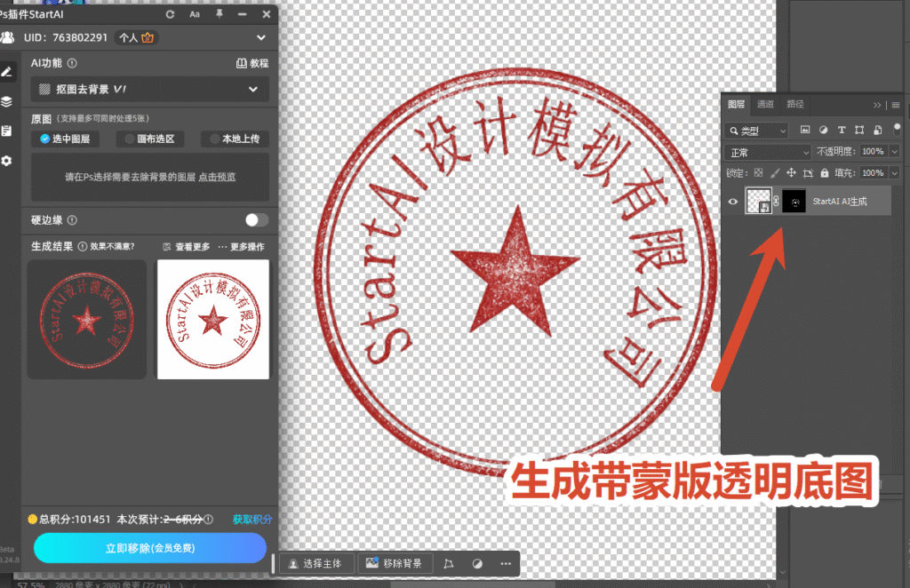Open the settings gear sidebar icon
Image resolution: width=910 pixels, height=588 pixels.
tap(7, 161)
